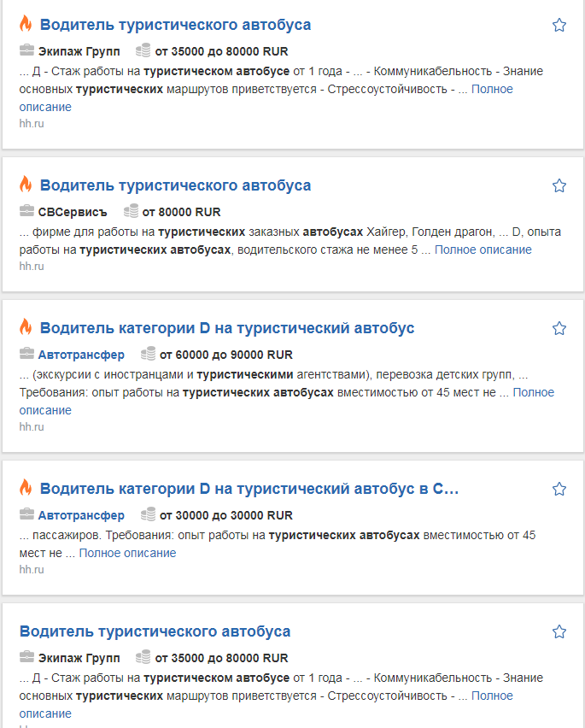Open Автотрансфер company link in fourth card
This screenshot has height=728, width=585.
coord(81,515)
